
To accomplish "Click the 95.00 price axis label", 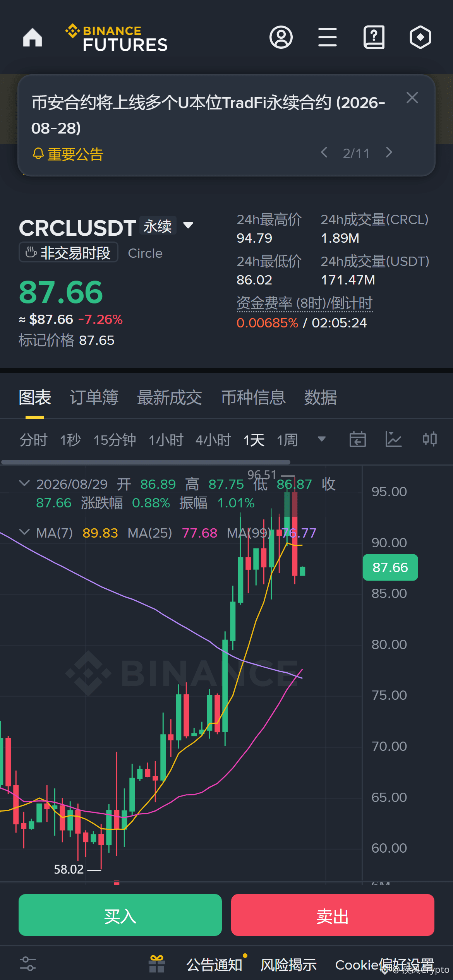I will tap(389, 492).
